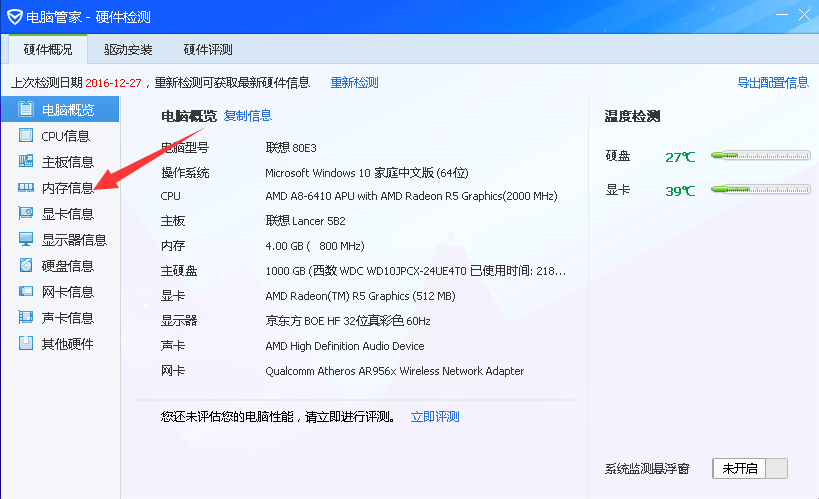Click the 立即评测 link
819x499 pixels.
pos(435,416)
